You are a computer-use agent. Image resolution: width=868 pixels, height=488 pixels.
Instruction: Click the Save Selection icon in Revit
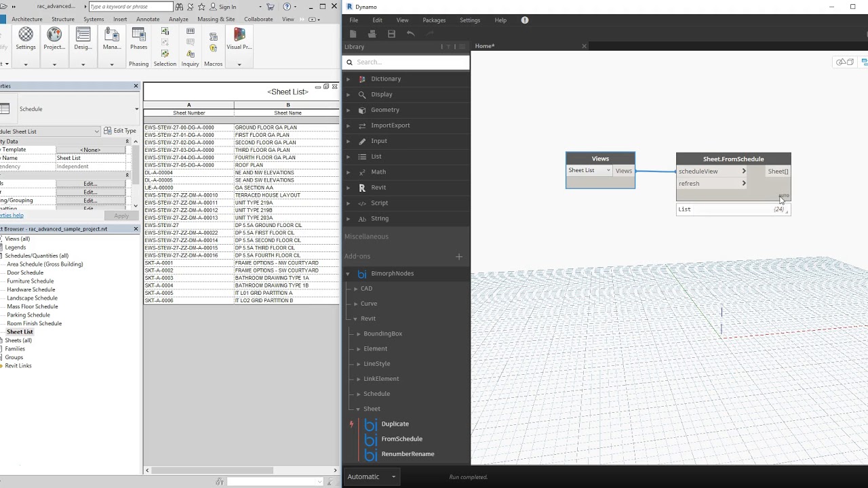point(165,31)
